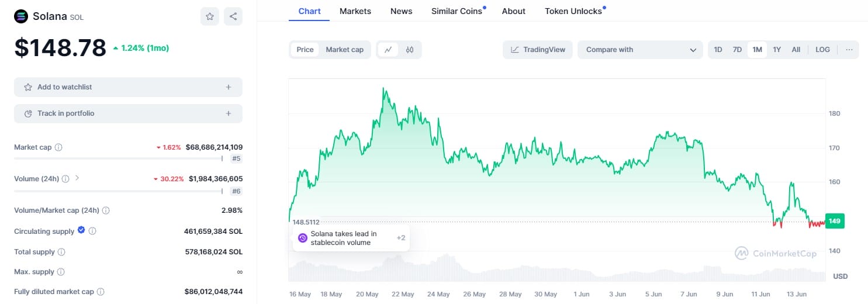Open the Compare with dropdown
The image size is (868, 304).
tap(640, 50)
